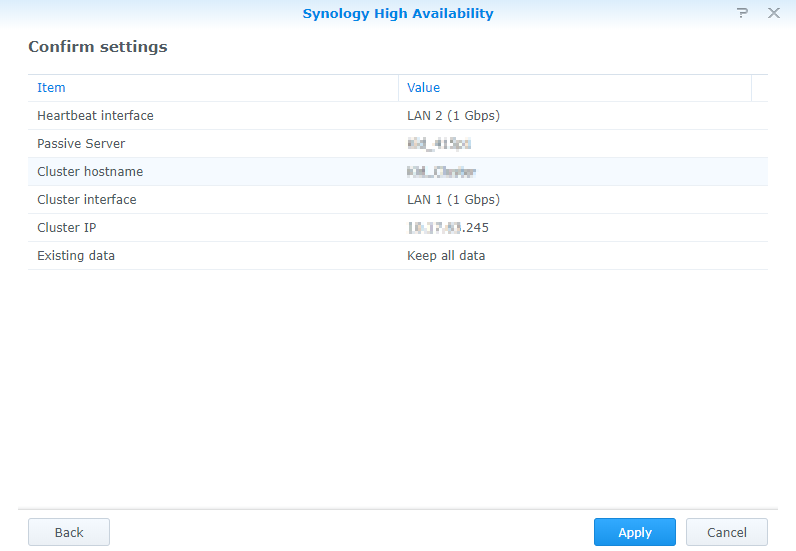
Task: Close the Synology High Availability wizard
Action: point(774,13)
